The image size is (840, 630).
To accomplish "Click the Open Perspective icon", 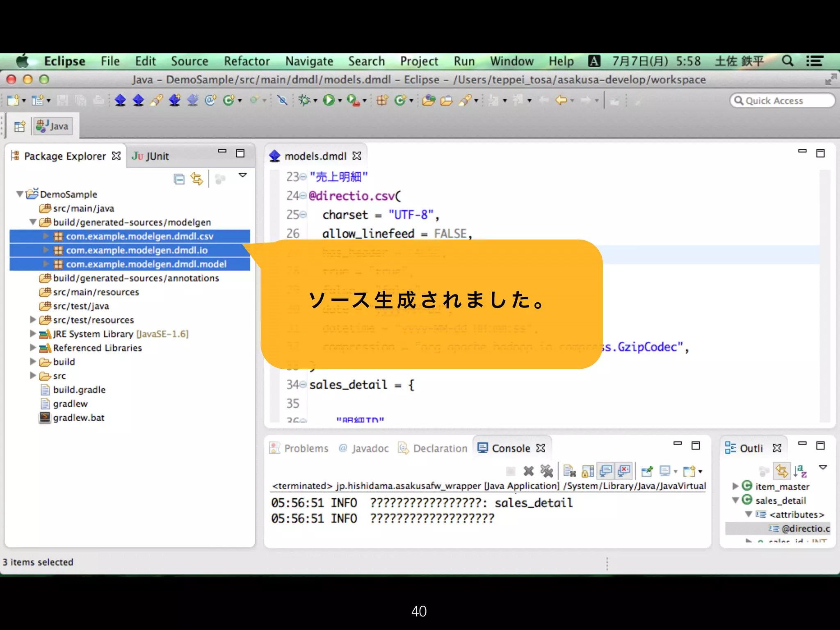I will tap(19, 126).
